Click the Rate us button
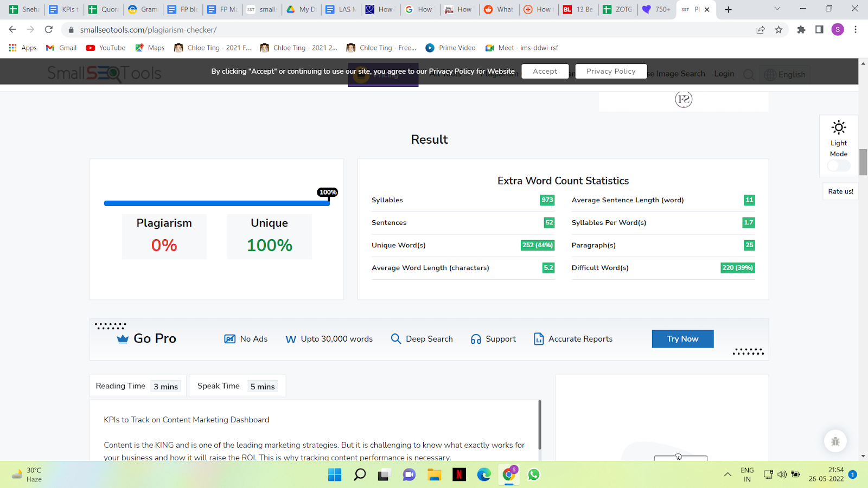This screenshot has width=868, height=488. coord(840,191)
